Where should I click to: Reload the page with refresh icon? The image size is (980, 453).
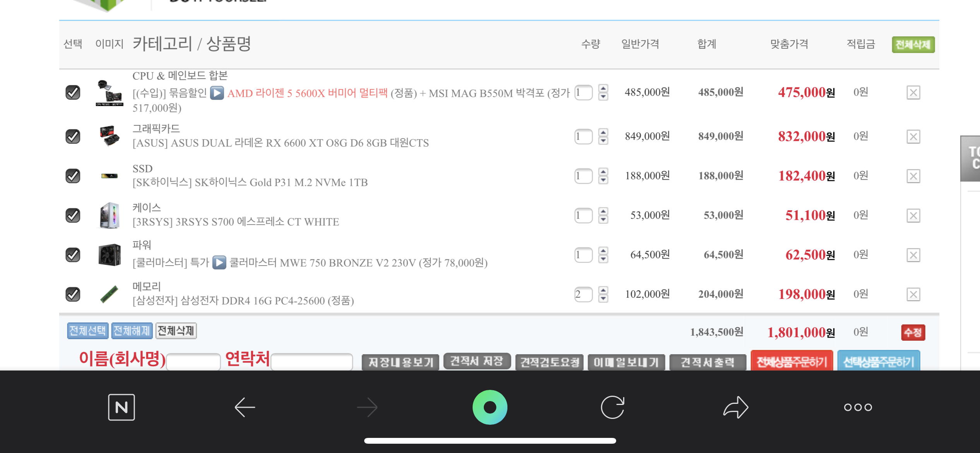[x=613, y=407]
